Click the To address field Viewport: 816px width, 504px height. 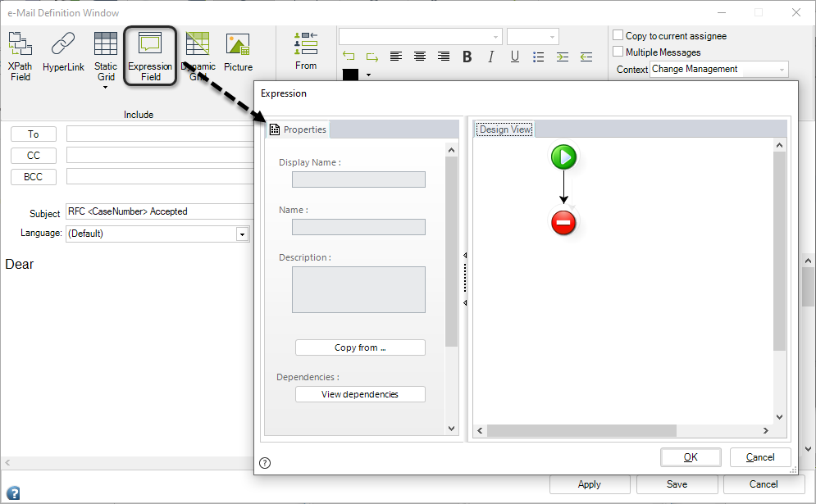[x=160, y=134]
